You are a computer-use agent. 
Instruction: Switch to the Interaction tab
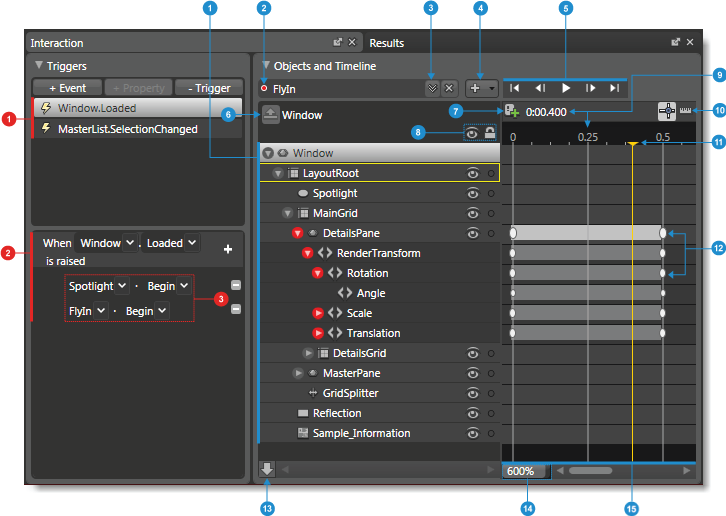point(56,43)
